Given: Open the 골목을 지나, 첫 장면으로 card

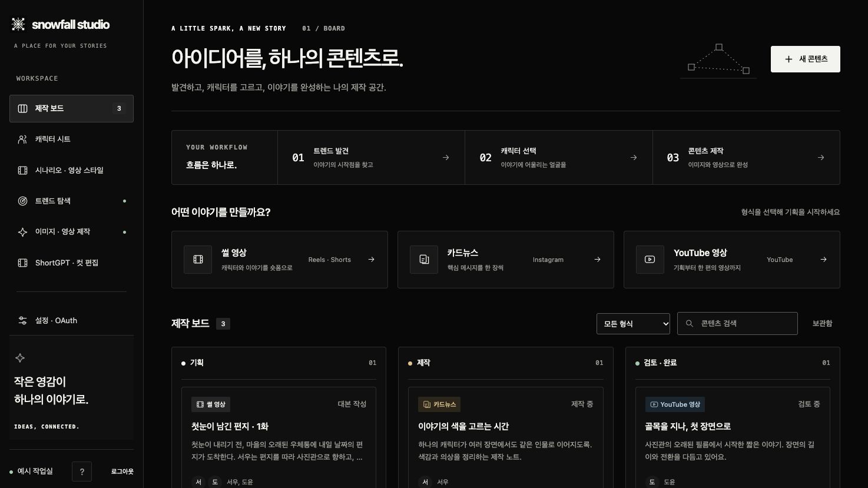Looking at the screenshot, I should (732, 437).
